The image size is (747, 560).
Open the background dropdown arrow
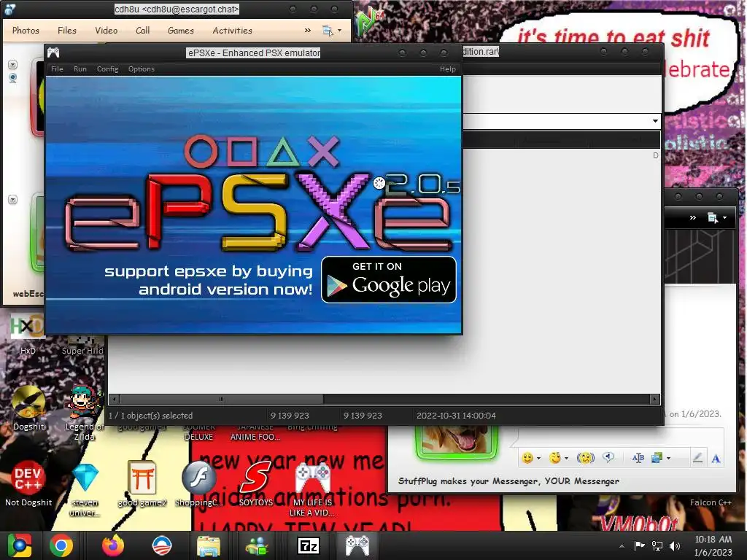[x=668, y=459]
